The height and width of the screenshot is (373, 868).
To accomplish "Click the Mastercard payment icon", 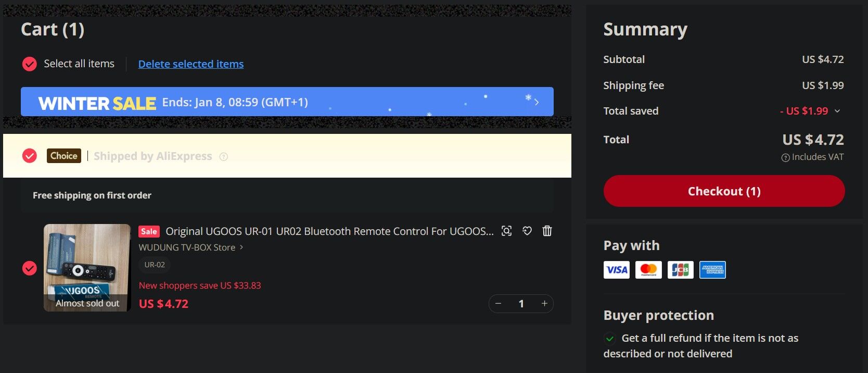I will 648,270.
